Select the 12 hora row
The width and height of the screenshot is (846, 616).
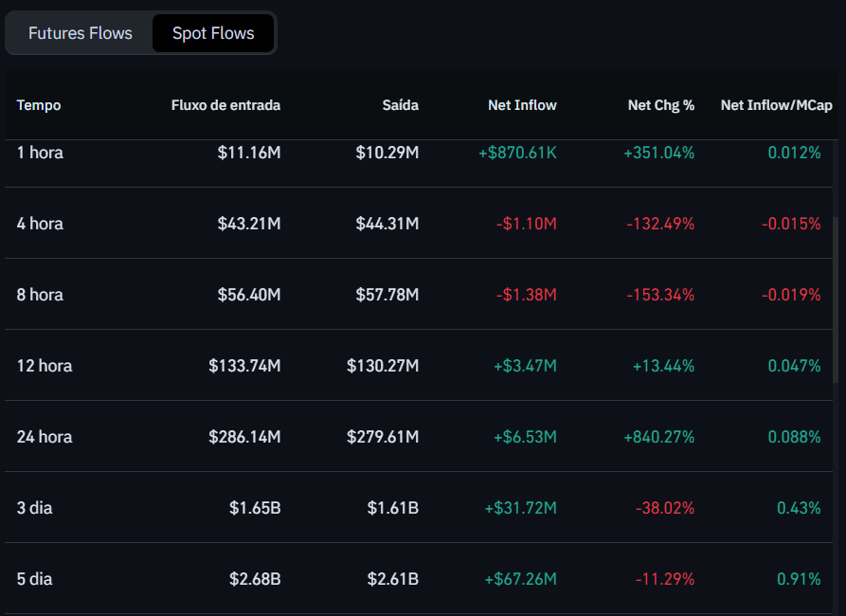click(44, 365)
